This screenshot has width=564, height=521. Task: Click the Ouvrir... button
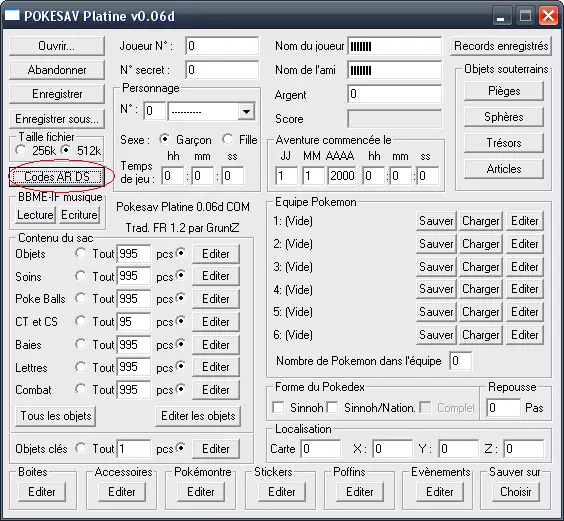tap(57, 46)
